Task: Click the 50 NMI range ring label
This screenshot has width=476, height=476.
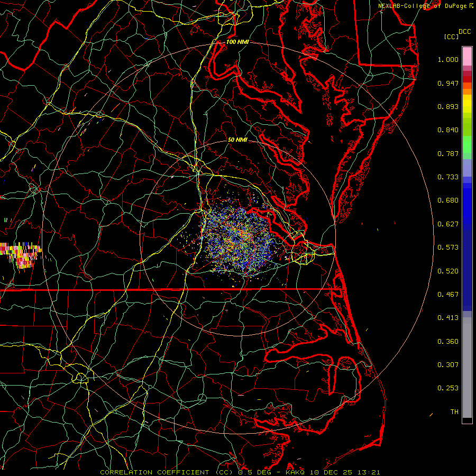Action: (237, 140)
